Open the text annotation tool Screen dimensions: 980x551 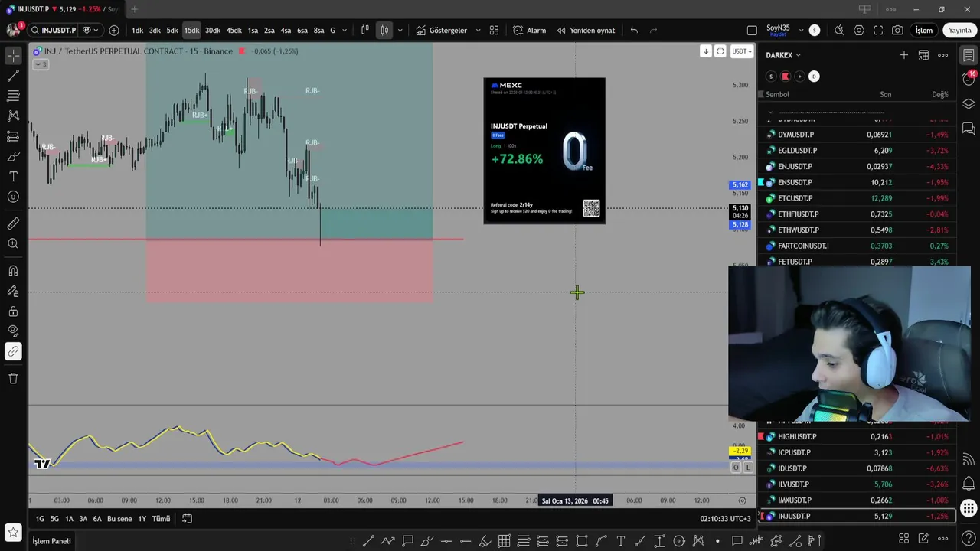[13, 177]
